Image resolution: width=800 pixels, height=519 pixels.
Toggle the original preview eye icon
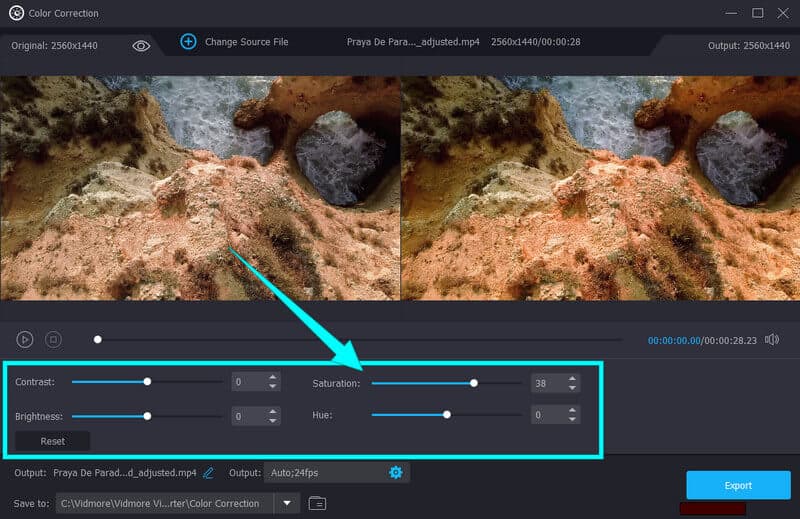coord(141,45)
